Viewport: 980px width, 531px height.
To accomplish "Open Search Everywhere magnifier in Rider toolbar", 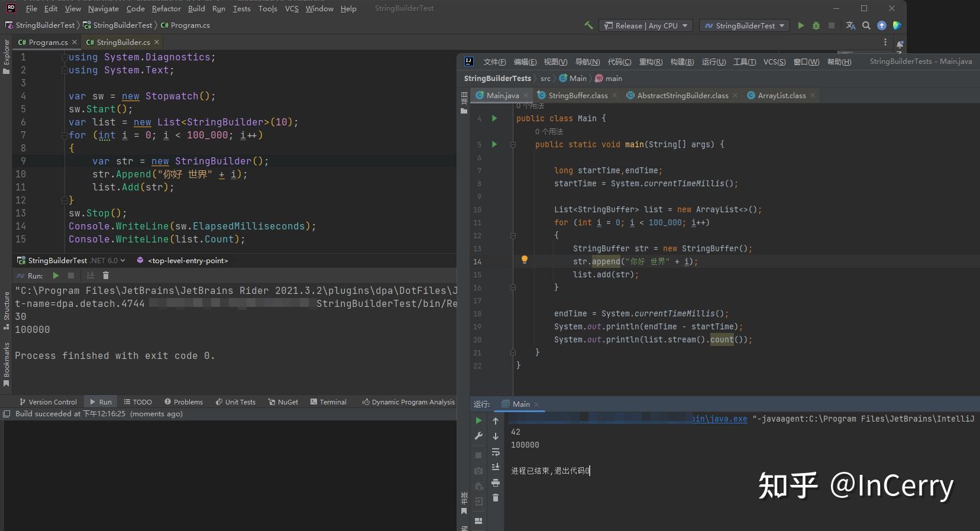I will pyautogui.click(x=866, y=25).
